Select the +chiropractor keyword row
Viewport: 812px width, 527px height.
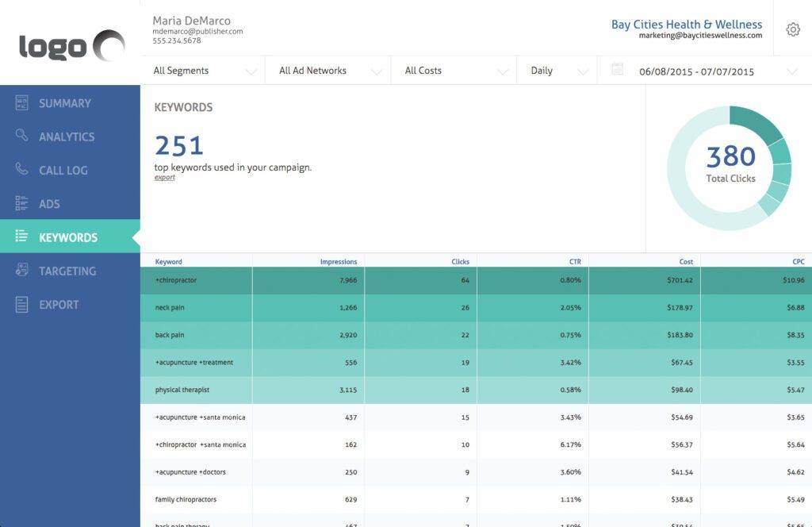pos(476,280)
